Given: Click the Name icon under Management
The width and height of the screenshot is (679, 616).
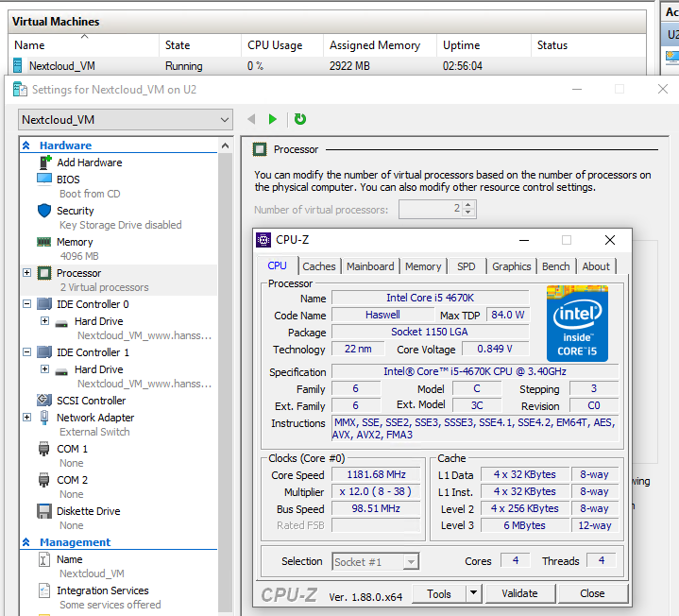Looking at the screenshot, I should pyautogui.click(x=44, y=559).
